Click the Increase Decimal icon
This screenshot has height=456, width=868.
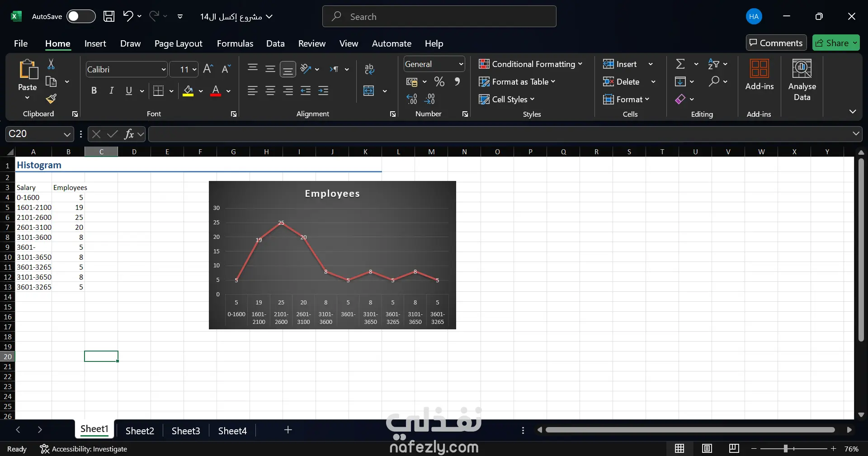click(412, 99)
